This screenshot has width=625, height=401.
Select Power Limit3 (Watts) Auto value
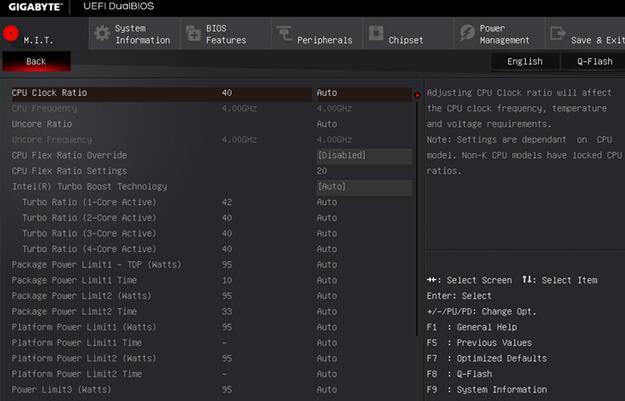tap(326, 389)
